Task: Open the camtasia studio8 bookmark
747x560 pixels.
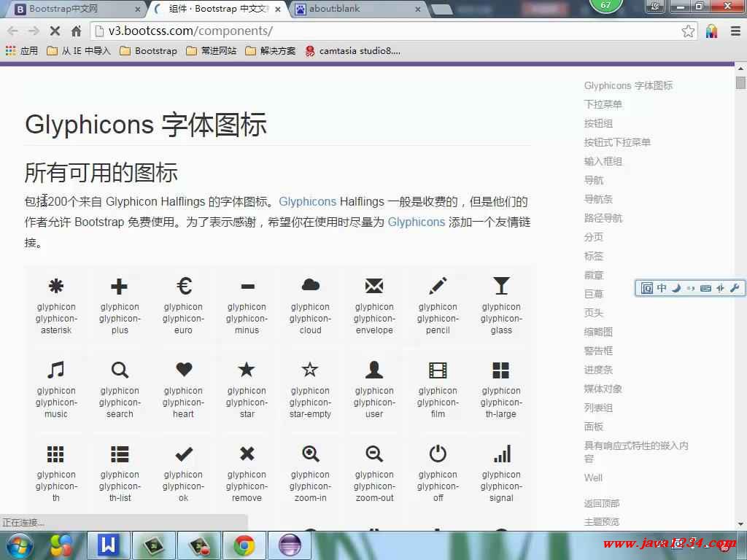Action: [353, 50]
